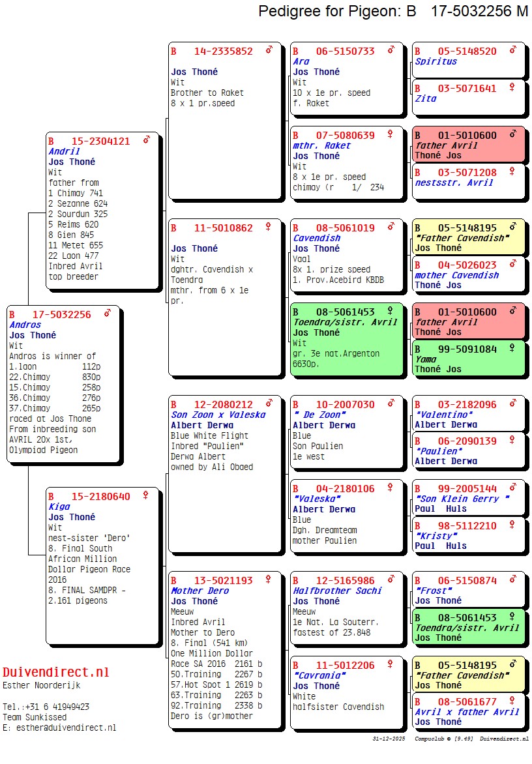Screen dimensions: 532x764
Task: Click the female symbol on Zita 03-5071641
Action: tap(512, 87)
